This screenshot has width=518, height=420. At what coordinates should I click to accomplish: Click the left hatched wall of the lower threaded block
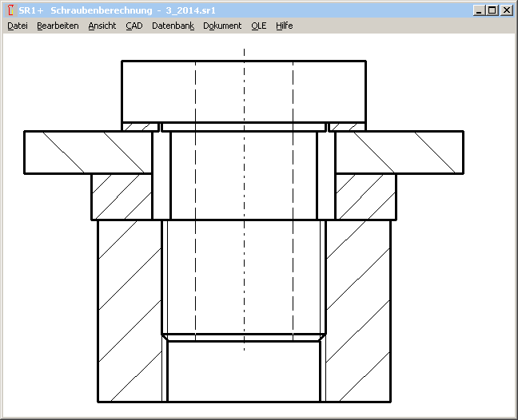pos(129,310)
